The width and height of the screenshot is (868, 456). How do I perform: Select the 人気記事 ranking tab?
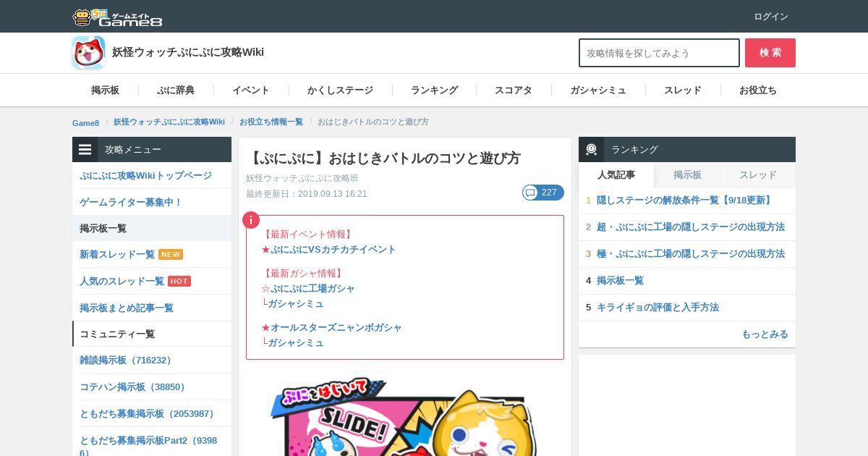pos(616,175)
